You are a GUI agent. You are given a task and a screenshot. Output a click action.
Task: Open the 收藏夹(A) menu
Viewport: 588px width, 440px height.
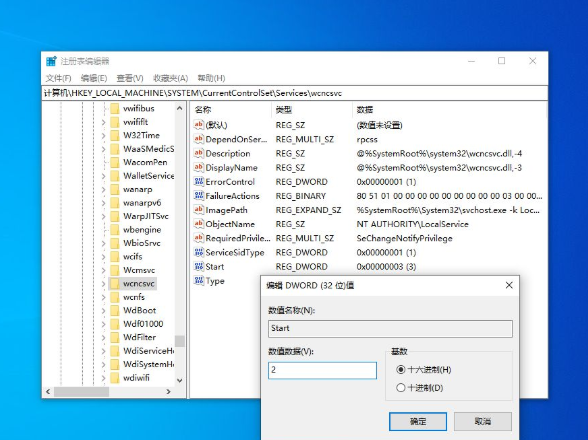(170, 78)
